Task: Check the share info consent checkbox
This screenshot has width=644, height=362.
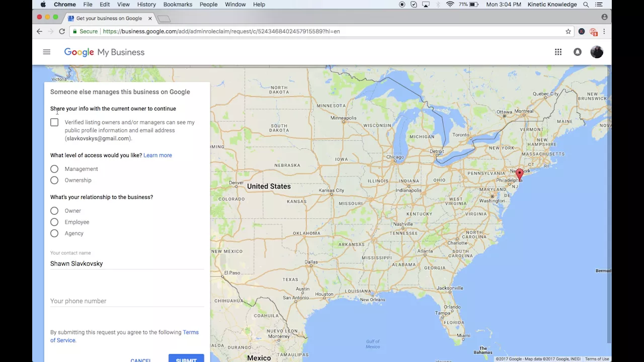Action: click(x=54, y=122)
